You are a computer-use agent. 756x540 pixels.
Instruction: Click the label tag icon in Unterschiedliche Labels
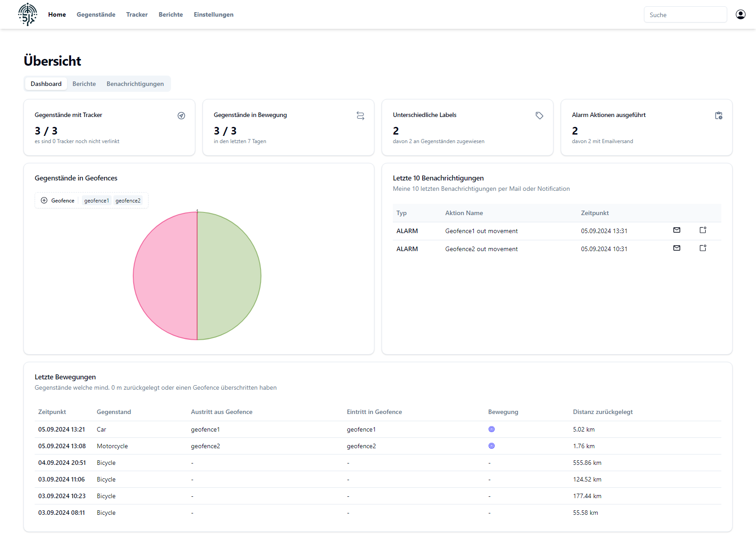[539, 116]
